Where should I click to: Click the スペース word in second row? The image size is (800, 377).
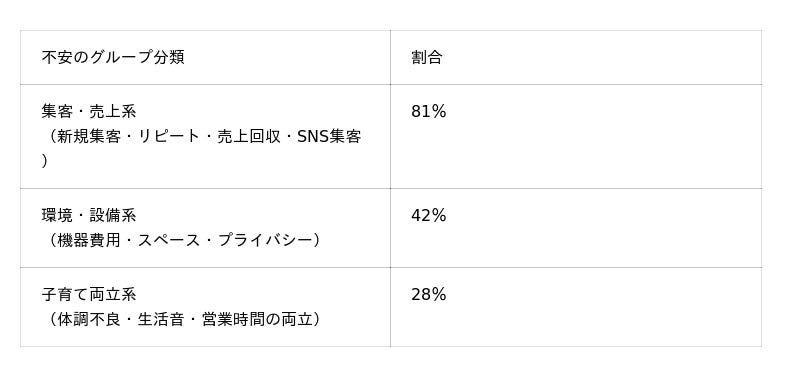point(169,240)
